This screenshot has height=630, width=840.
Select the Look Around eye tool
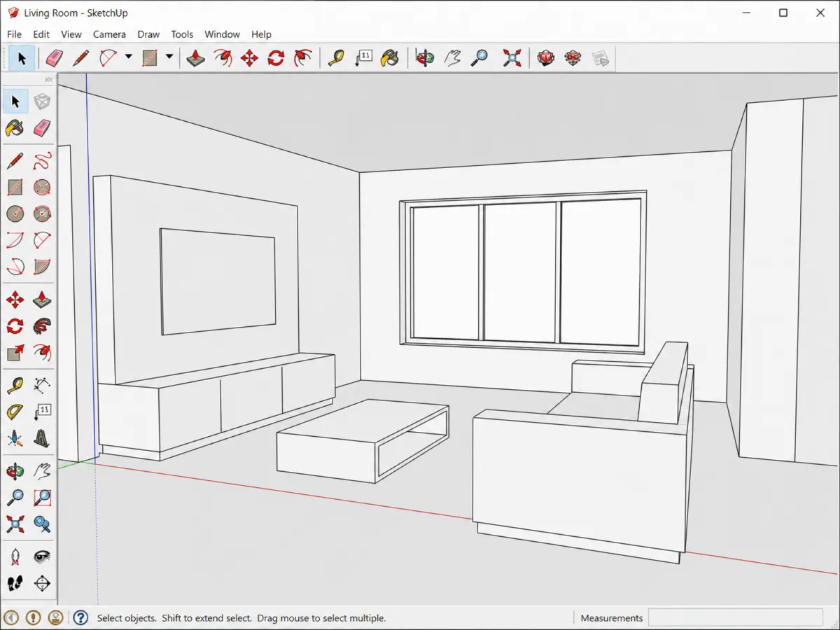[x=42, y=557]
